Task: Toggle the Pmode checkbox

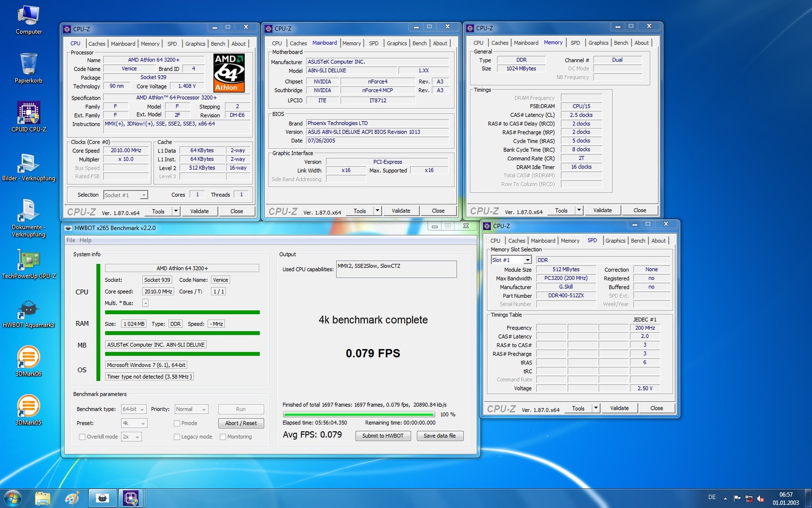Action: pyautogui.click(x=177, y=423)
